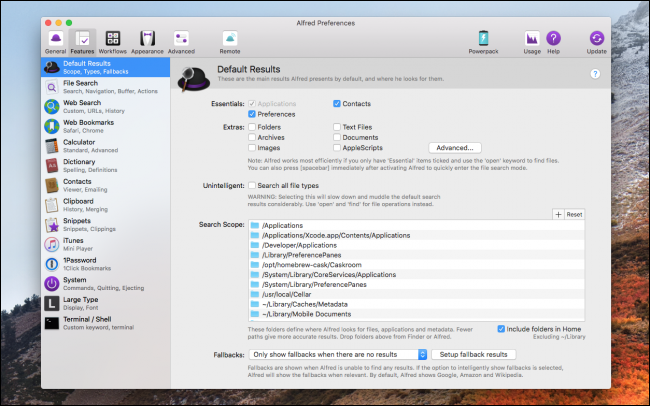Screen dimensions: 650x406
Task: Enable Search all file types checkbox
Action: click(252, 185)
